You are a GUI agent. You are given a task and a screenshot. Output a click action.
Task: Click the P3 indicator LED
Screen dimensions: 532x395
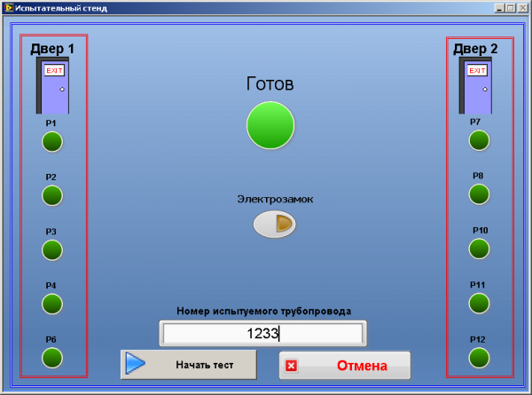click(x=52, y=250)
